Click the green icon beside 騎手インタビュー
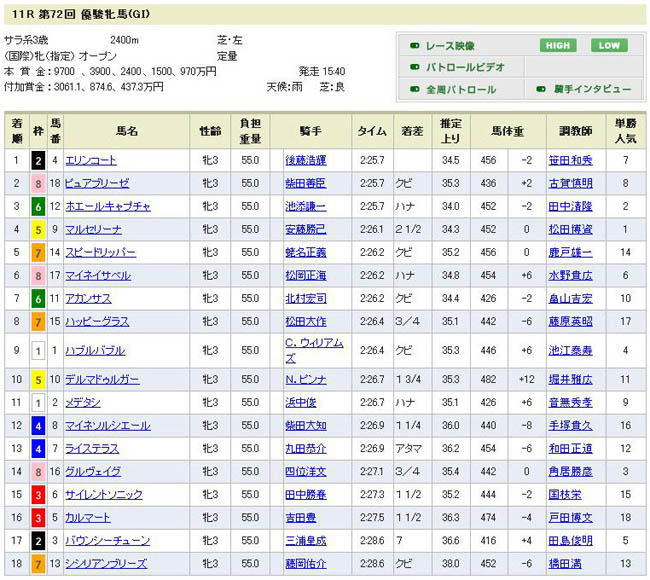Screen dimensions: 650x580 (x=541, y=89)
